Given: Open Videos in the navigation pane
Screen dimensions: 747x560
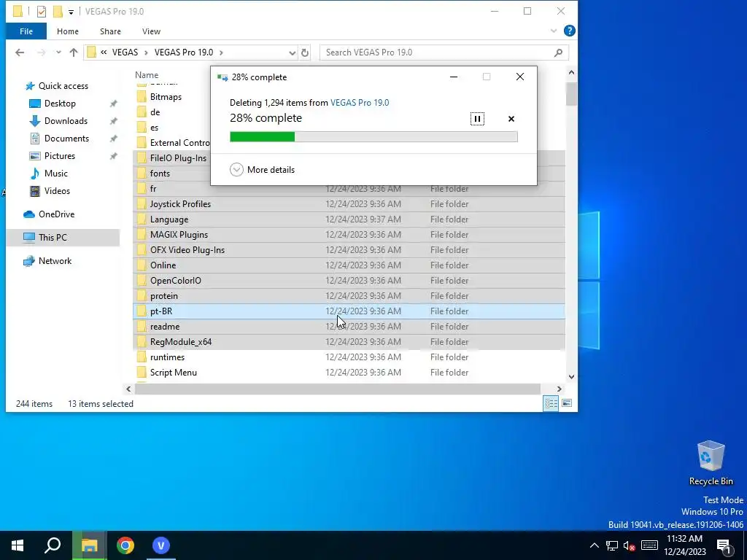Looking at the screenshot, I should [57, 191].
